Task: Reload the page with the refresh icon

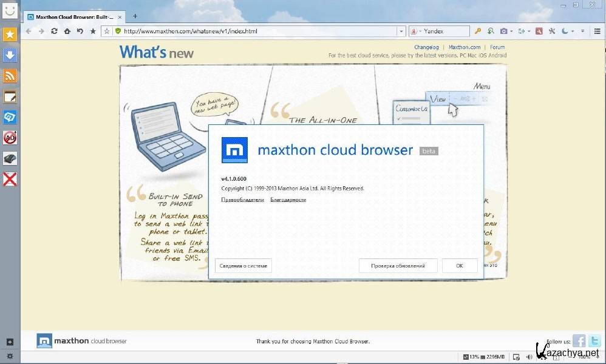Action: click(54, 31)
